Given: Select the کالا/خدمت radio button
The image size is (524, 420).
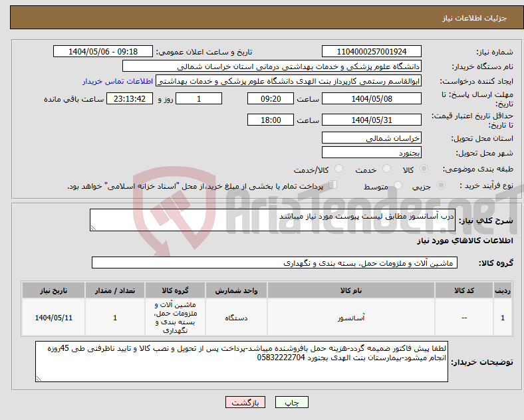Looking at the screenshot, I should click(x=338, y=169).
